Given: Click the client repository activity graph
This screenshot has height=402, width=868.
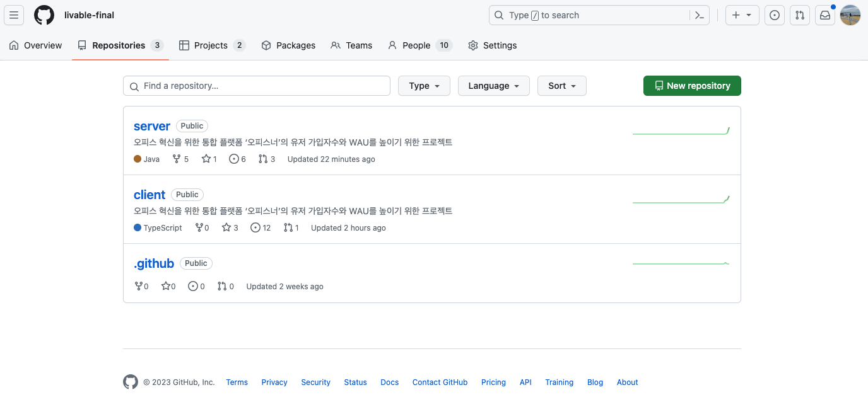Looking at the screenshot, I should click(681, 200).
